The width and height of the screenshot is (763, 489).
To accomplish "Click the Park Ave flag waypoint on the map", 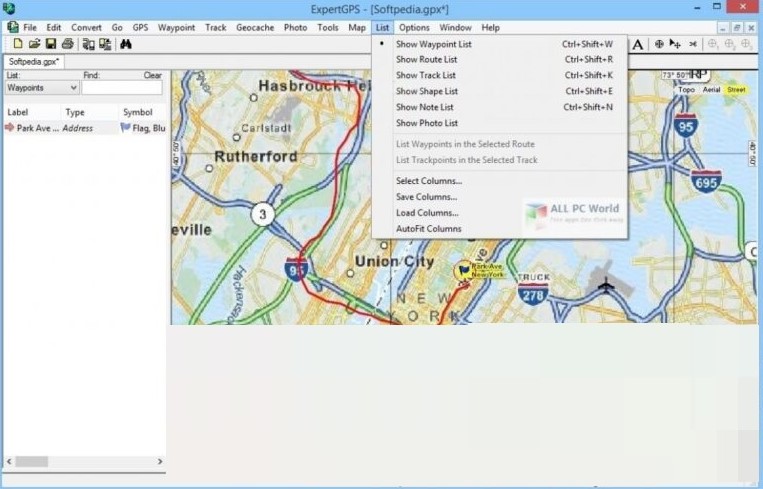I will pyautogui.click(x=464, y=271).
